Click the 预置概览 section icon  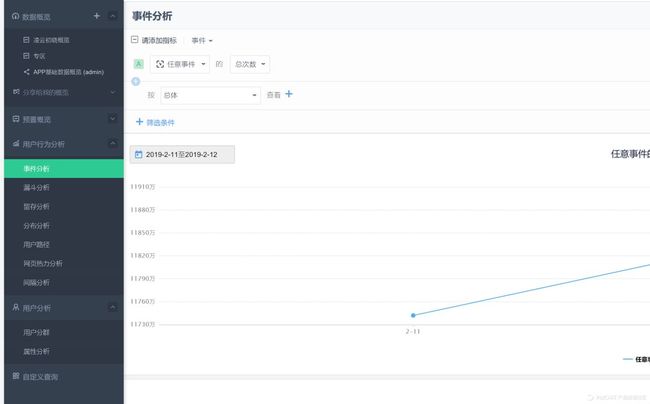tap(16, 119)
